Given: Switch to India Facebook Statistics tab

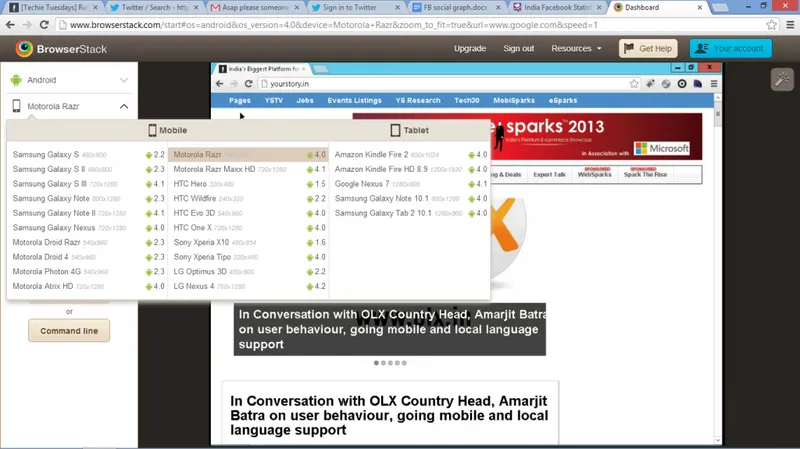Looking at the screenshot, I should tap(556, 8).
